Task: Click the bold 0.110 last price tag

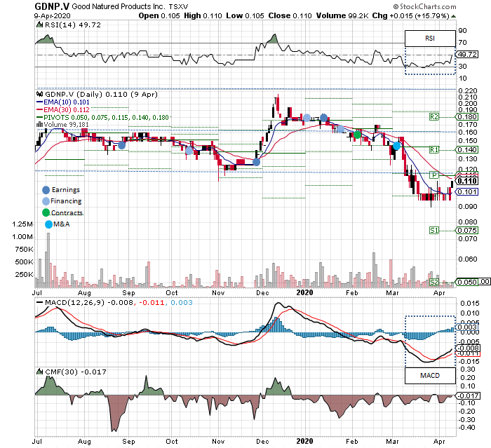Action: [x=467, y=181]
